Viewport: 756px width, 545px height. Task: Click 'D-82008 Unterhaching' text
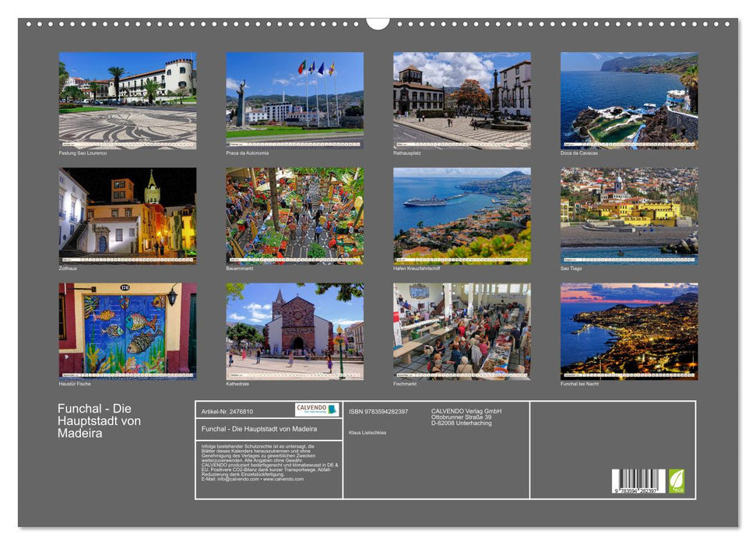462,423
